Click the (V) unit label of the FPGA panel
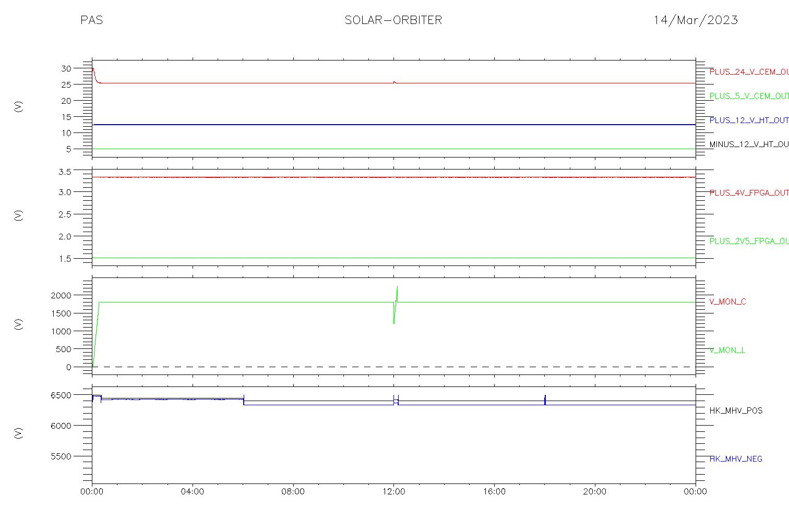 18,215
